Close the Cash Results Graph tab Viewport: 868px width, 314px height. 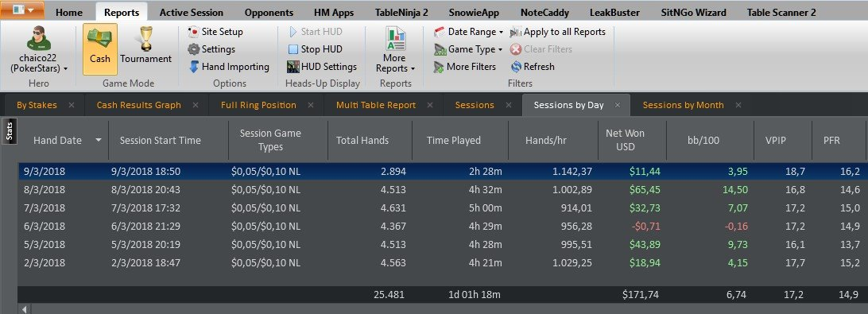[195, 105]
